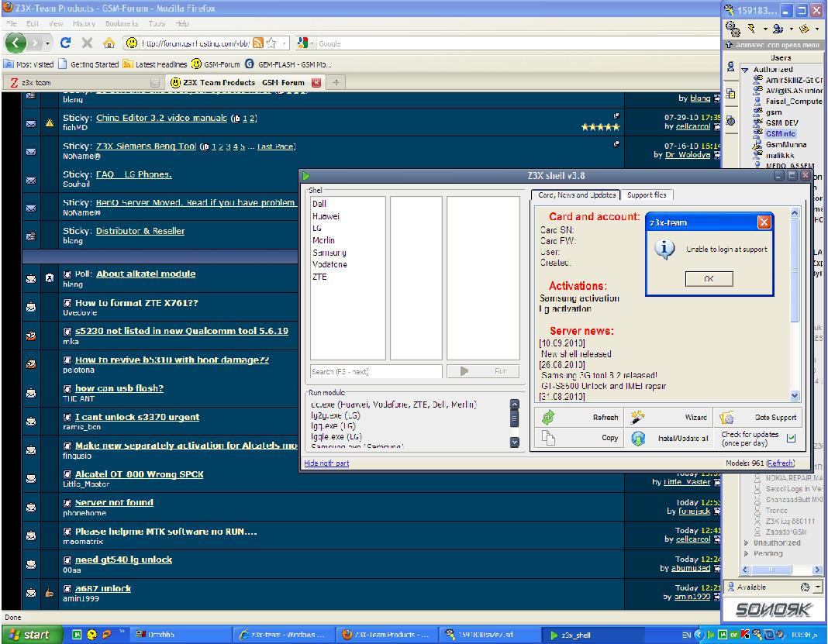Open the search engine selector dropdown

pyautogui.click(x=312, y=43)
